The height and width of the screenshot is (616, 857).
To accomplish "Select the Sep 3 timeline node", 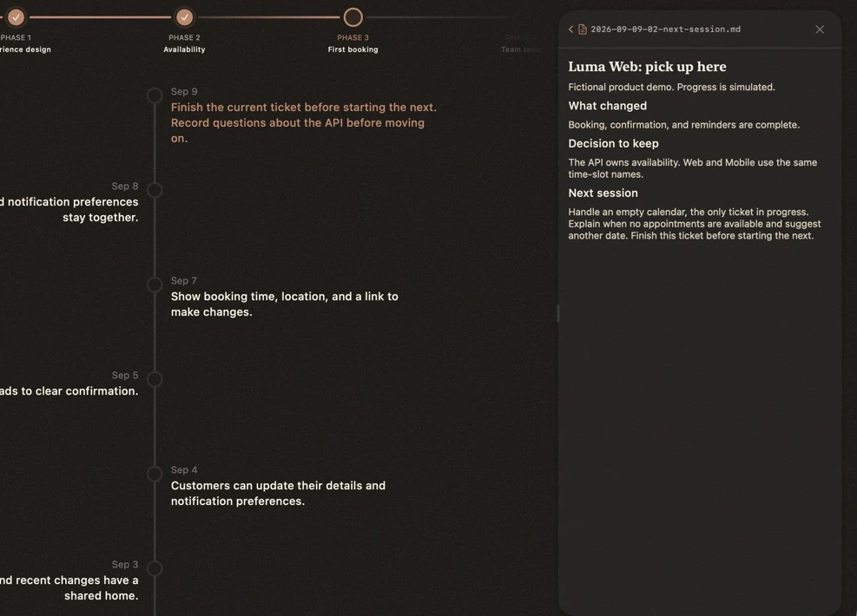I will coord(155,568).
